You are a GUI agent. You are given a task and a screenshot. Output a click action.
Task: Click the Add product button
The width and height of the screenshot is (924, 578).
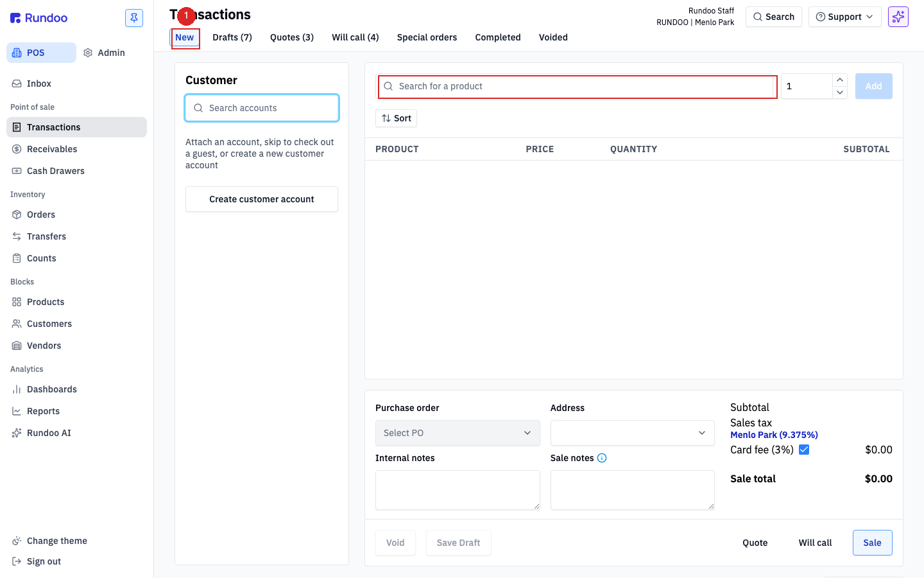[x=874, y=86]
